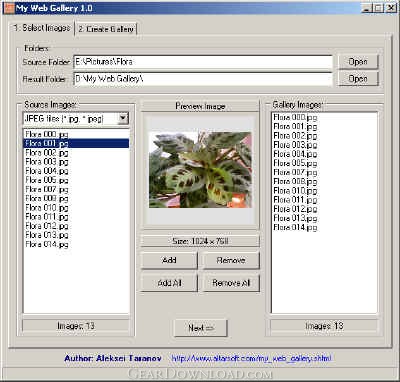Select Flora 007.jpg in Source Images
Image resolution: width=400 pixels, height=382 pixels.
pos(76,189)
